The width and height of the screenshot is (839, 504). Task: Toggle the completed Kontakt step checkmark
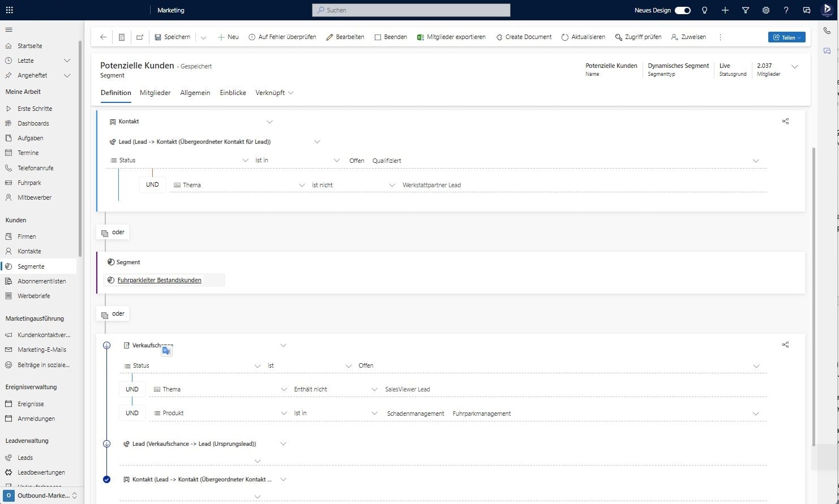pyautogui.click(x=107, y=479)
